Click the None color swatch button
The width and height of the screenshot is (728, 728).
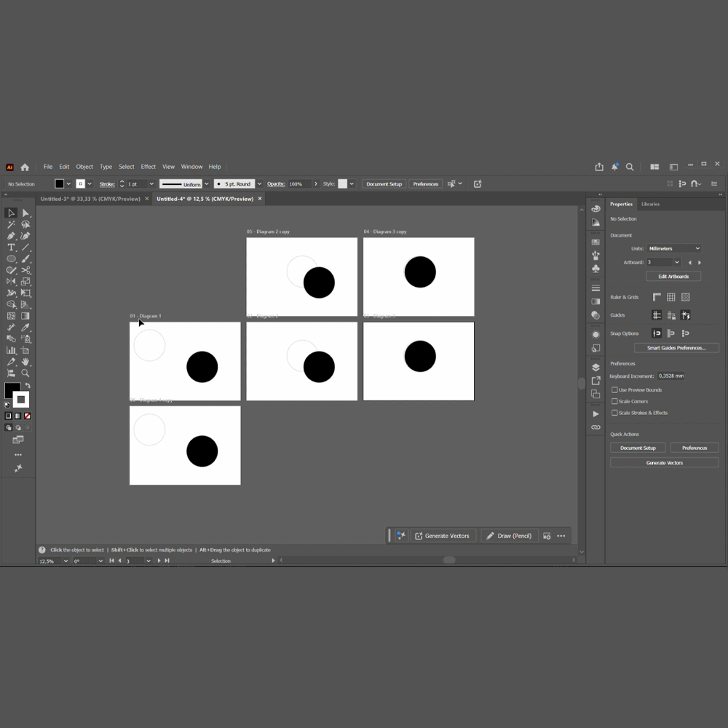pos(28,416)
